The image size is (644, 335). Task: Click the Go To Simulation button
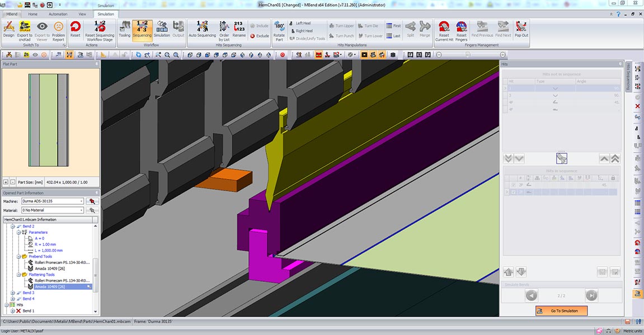pyautogui.click(x=561, y=310)
